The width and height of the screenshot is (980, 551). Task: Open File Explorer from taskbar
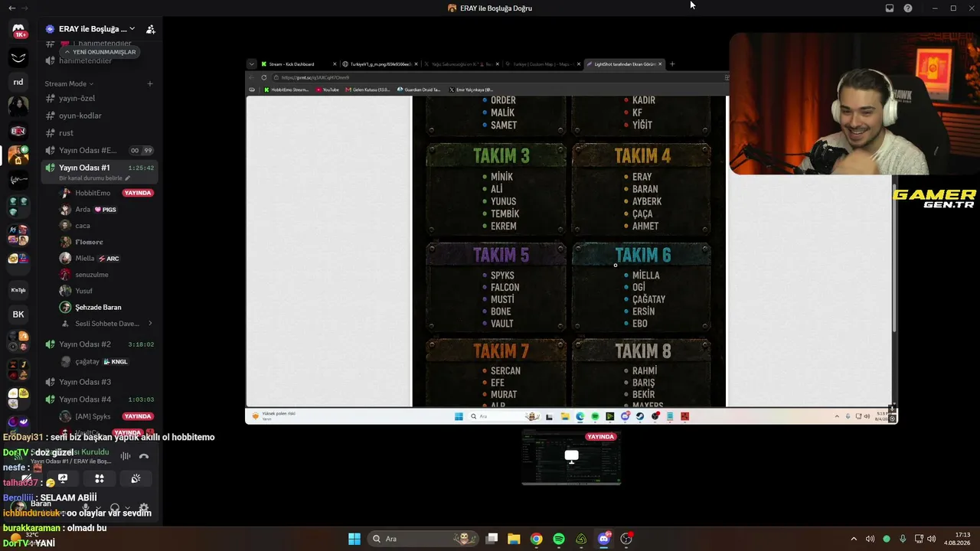[514, 539]
